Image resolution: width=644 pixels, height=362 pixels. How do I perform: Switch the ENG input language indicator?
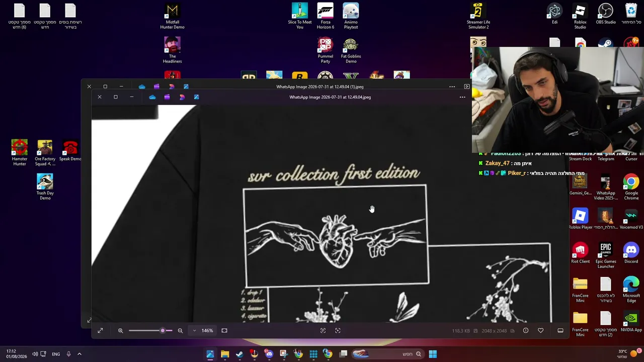coord(56,354)
